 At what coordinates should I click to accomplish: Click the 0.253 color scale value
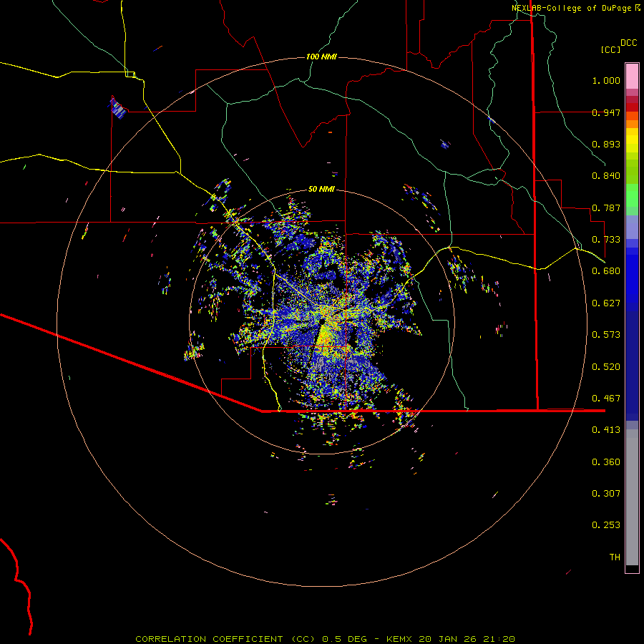[x=606, y=525]
